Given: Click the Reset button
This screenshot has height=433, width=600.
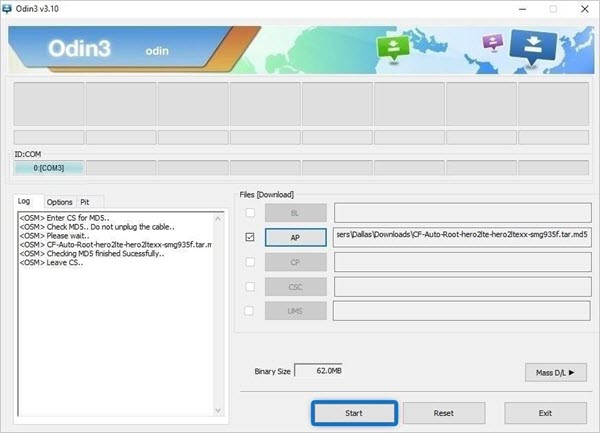Looking at the screenshot, I should click(444, 412).
